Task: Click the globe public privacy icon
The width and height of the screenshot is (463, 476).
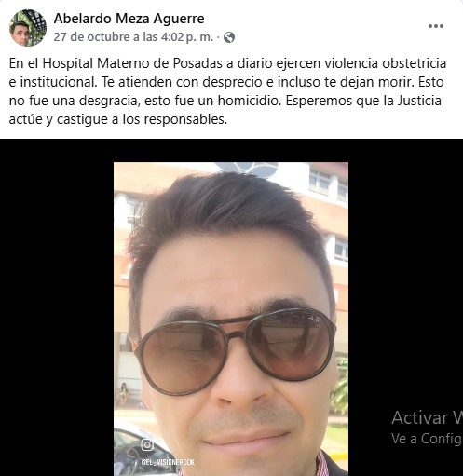Action: pyautogui.click(x=229, y=37)
